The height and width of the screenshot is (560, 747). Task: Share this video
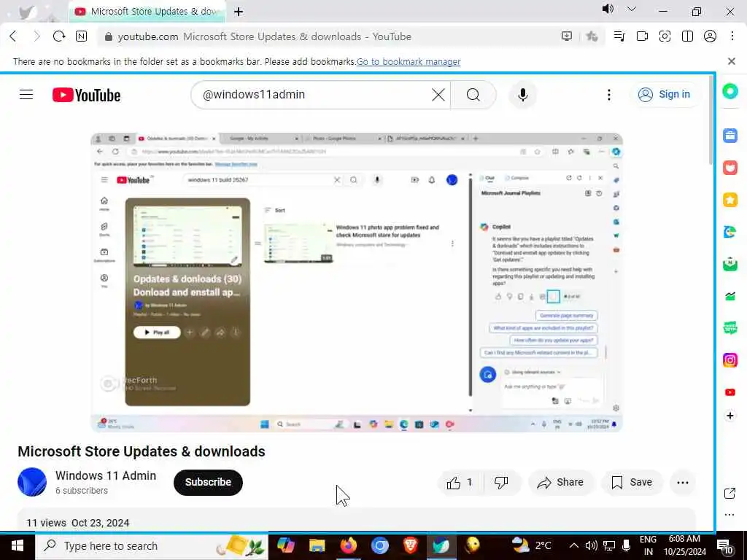click(561, 483)
